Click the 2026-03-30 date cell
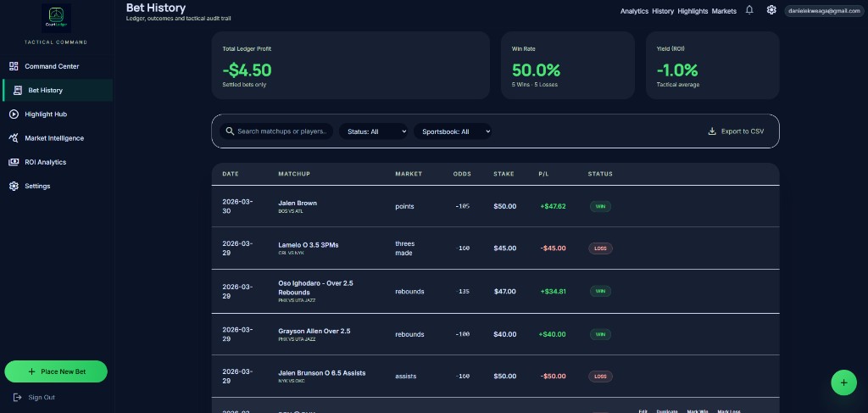 point(237,207)
